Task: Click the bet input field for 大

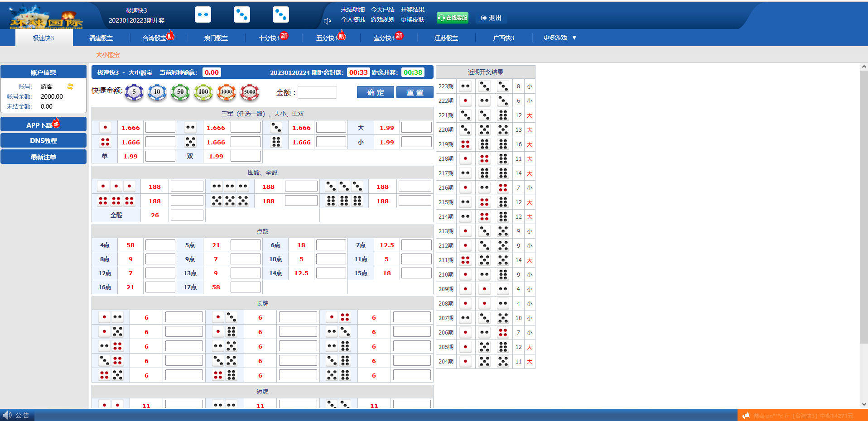Action: click(416, 128)
